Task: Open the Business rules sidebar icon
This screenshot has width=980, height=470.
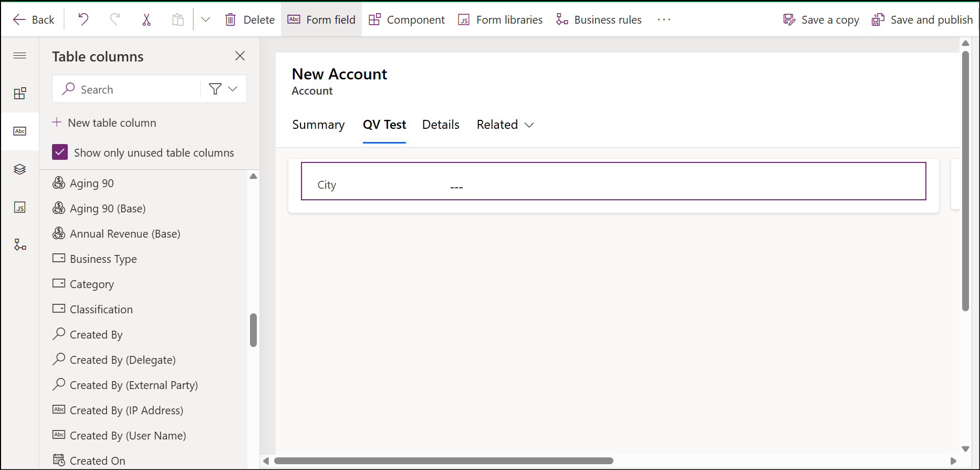Action: tap(20, 244)
